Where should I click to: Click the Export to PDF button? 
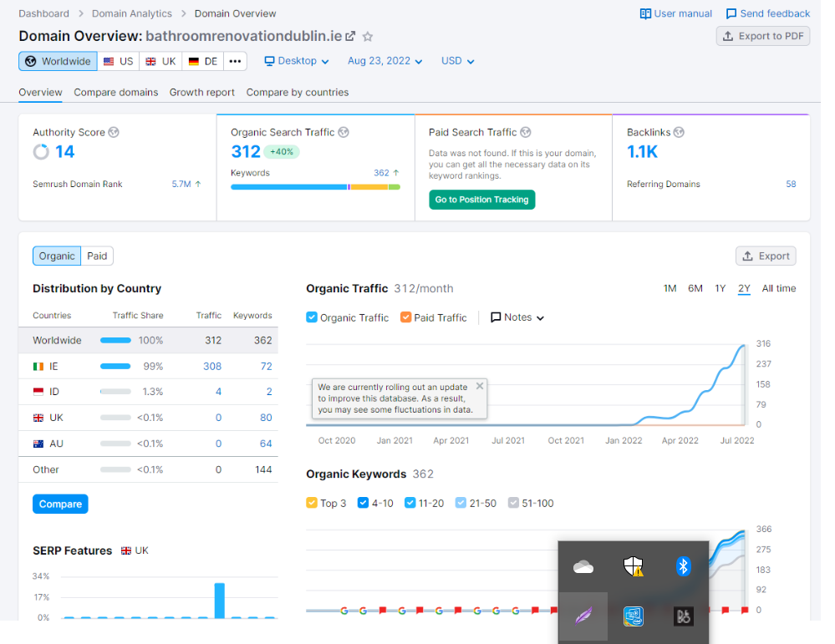pos(762,36)
